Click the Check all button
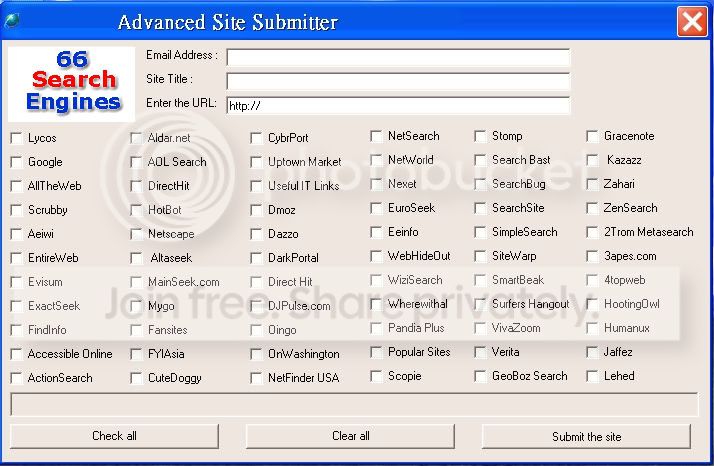The image size is (714, 466). (114, 436)
